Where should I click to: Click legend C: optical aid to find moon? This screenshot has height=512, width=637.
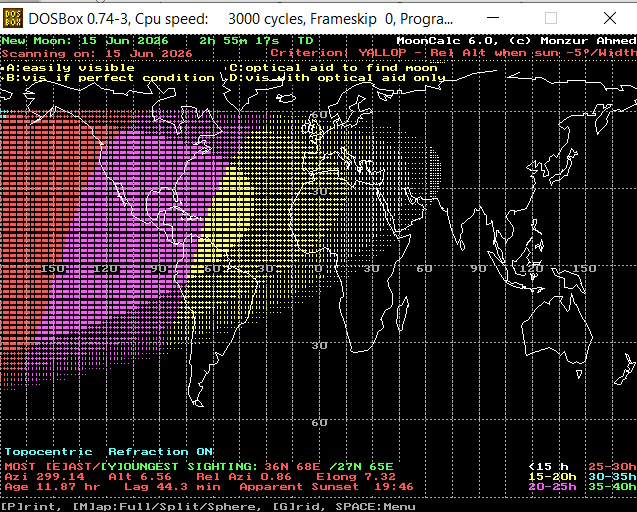[x=333, y=68]
